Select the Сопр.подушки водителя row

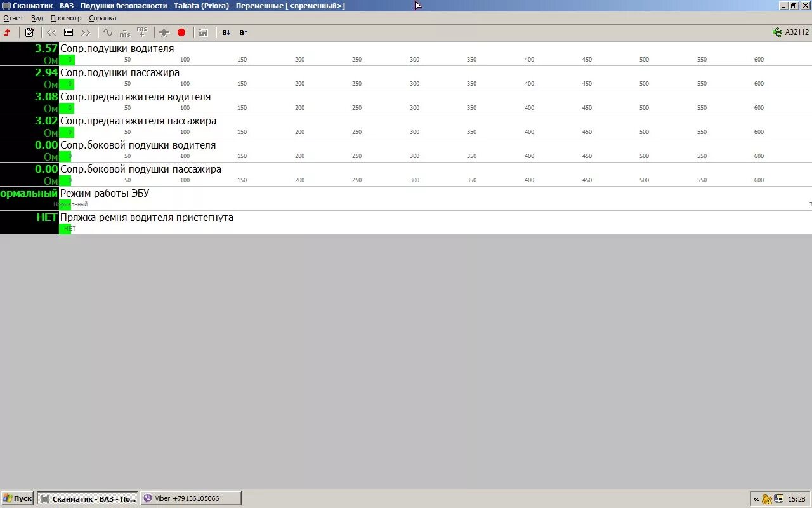point(406,54)
